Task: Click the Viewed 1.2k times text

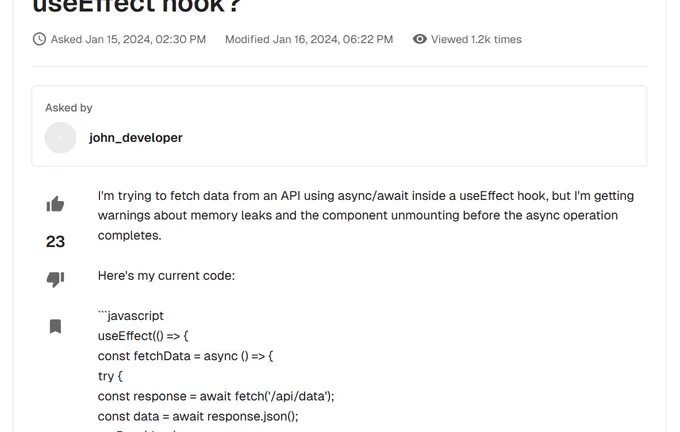Action: (476, 39)
